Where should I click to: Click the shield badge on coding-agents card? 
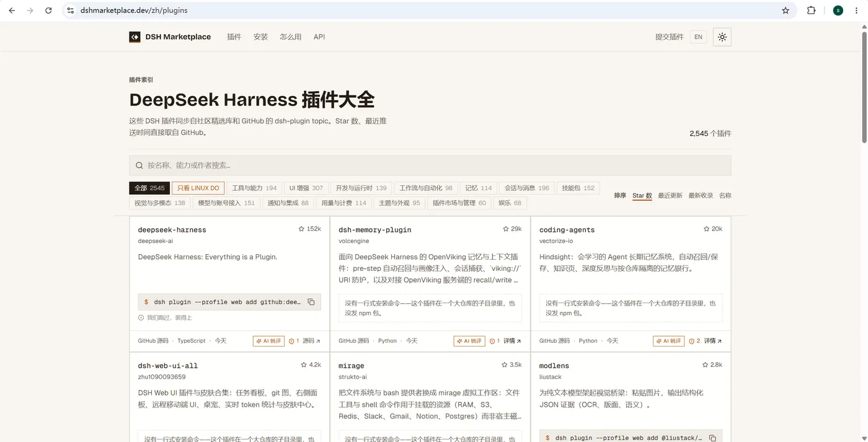tap(694, 341)
